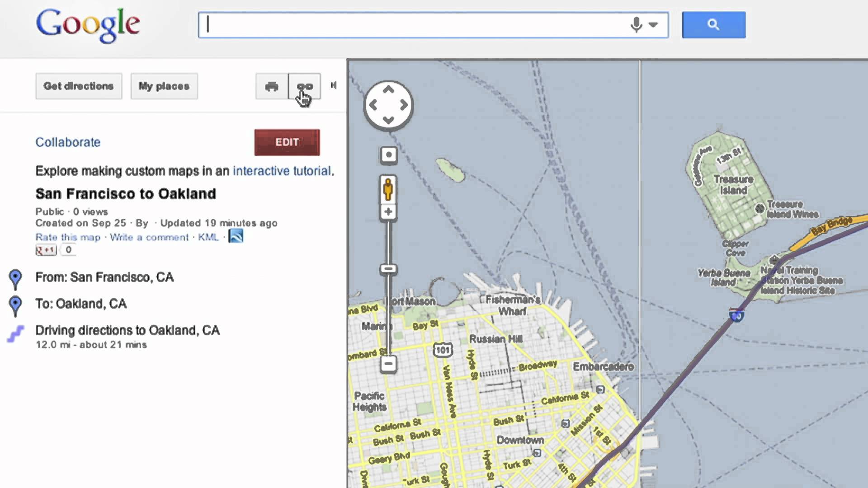868x488 pixels.
Task: Select the Street View Pegman icon
Action: 388,190
